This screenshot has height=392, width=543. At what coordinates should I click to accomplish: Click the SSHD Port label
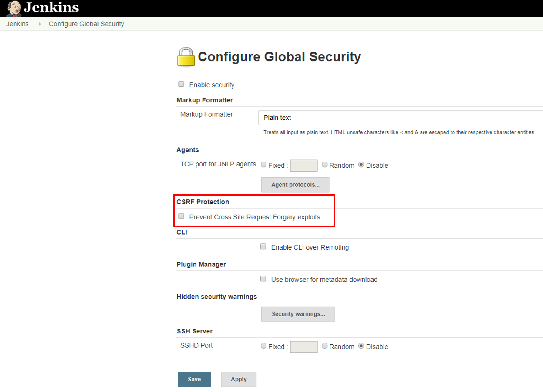point(196,345)
